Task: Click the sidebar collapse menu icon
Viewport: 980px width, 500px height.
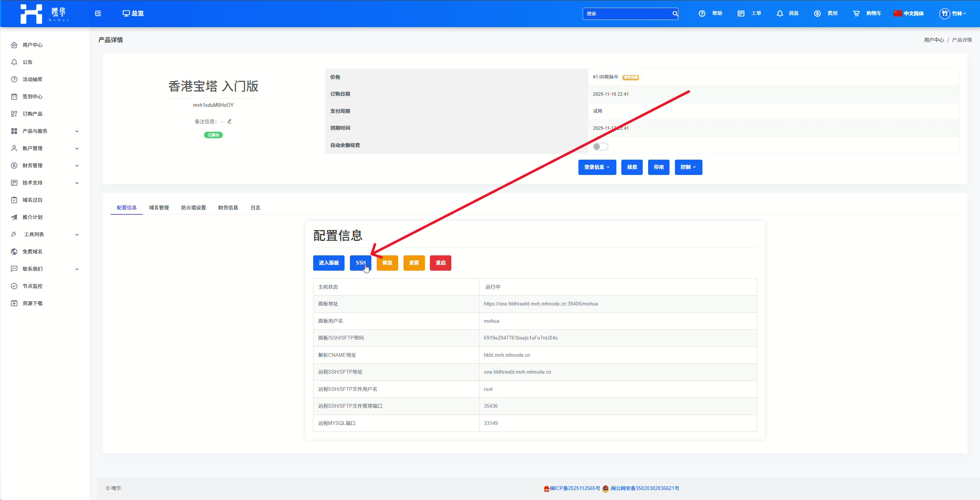Action: point(98,13)
